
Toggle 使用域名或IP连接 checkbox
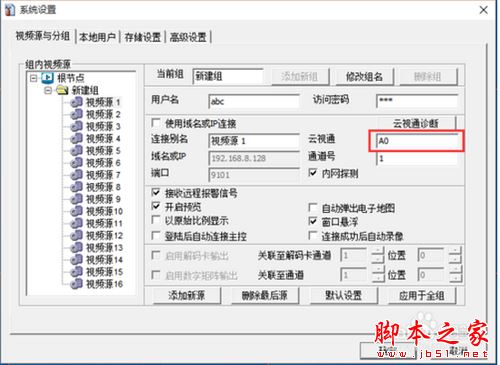pyautogui.click(x=156, y=123)
